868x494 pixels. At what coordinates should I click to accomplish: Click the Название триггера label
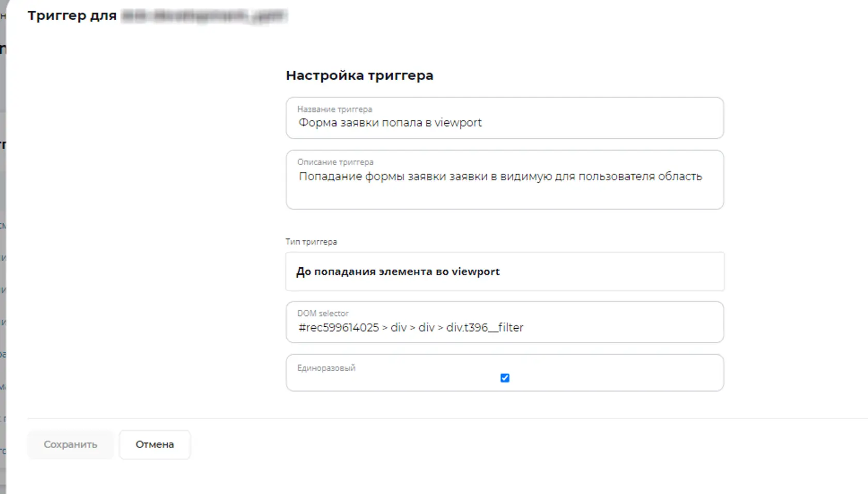click(x=334, y=109)
